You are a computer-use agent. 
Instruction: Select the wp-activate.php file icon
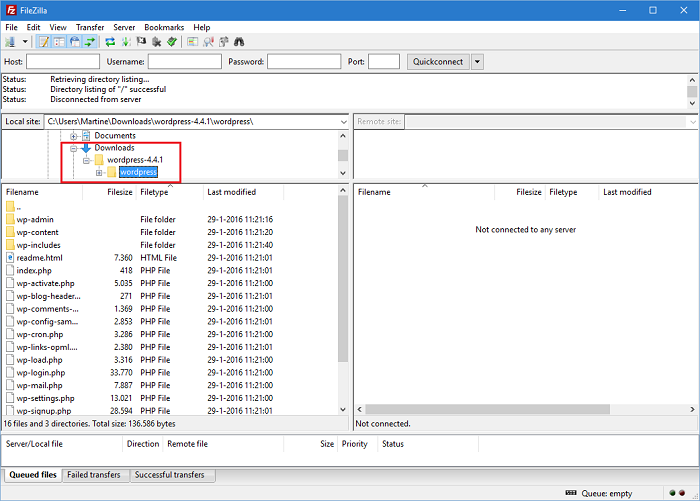pyautogui.click(x=10, y=283)
